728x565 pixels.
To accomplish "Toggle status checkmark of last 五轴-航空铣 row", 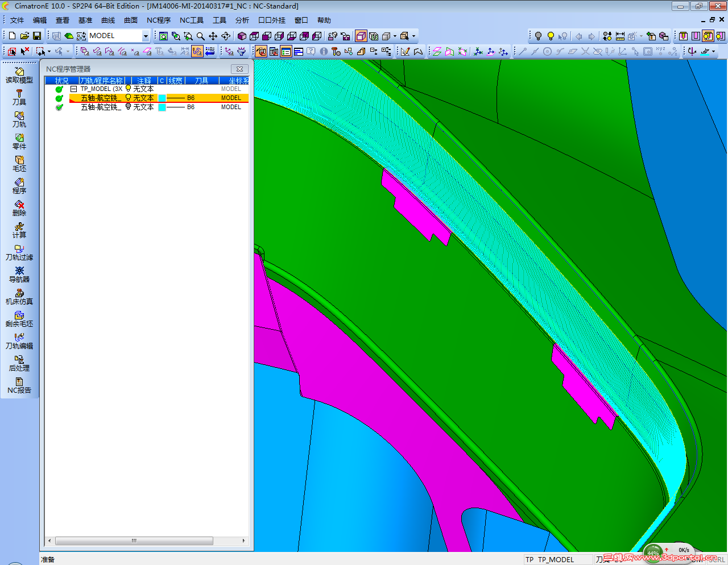I will [x=59, y=107].
